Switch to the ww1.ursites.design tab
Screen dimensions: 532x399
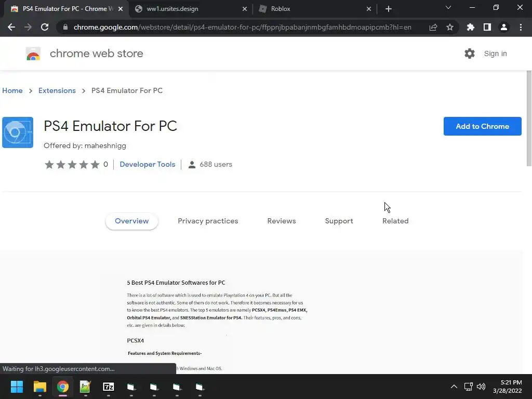coord(191,9)
